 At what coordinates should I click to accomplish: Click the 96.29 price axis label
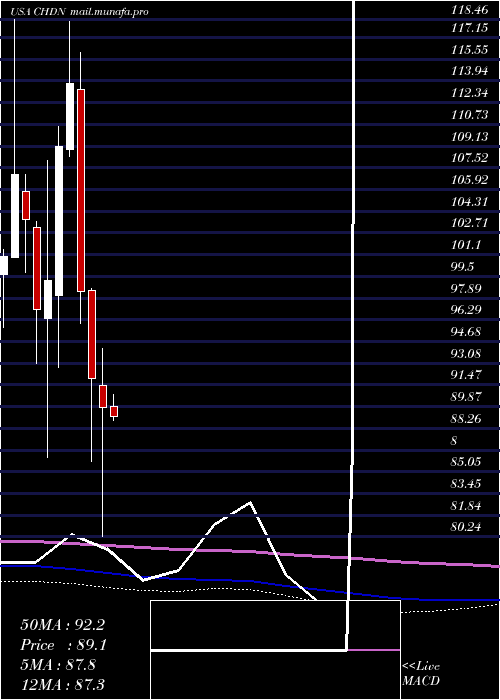click(467, 310)
